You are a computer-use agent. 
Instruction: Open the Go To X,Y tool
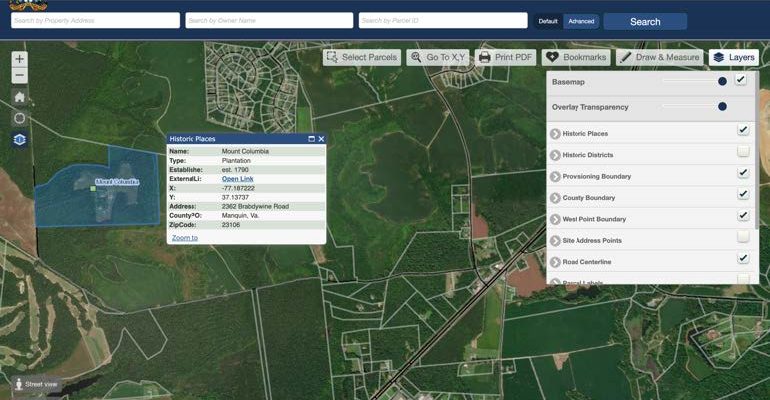point(437,58)
